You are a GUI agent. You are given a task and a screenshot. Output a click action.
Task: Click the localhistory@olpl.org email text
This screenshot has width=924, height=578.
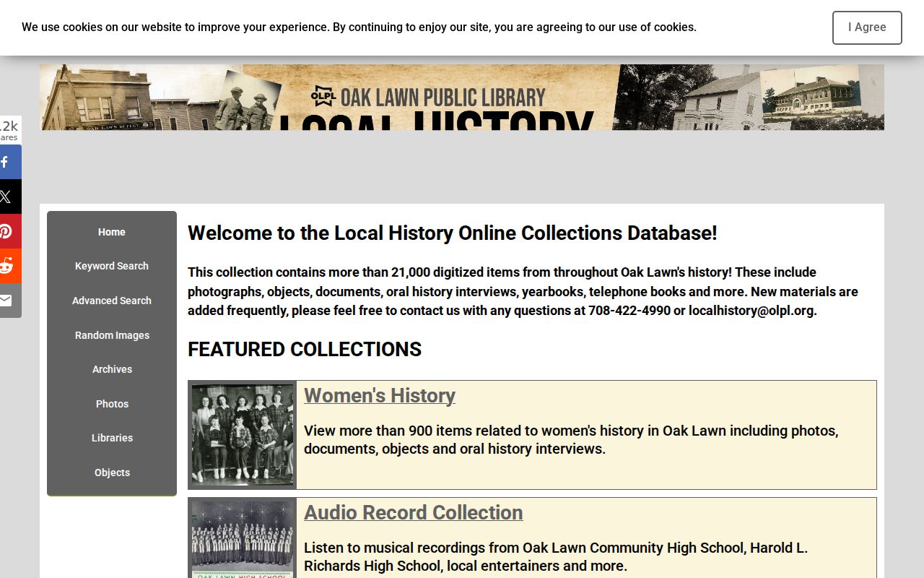[751, 311]
